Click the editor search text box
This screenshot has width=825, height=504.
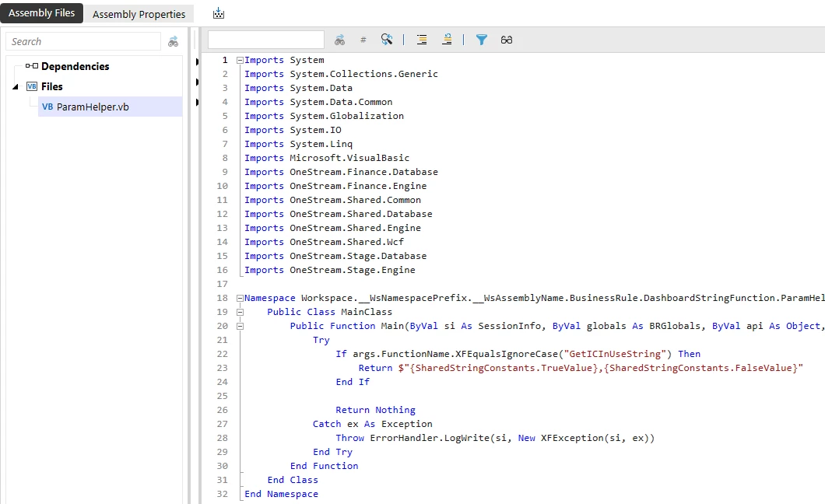(266, 40)
